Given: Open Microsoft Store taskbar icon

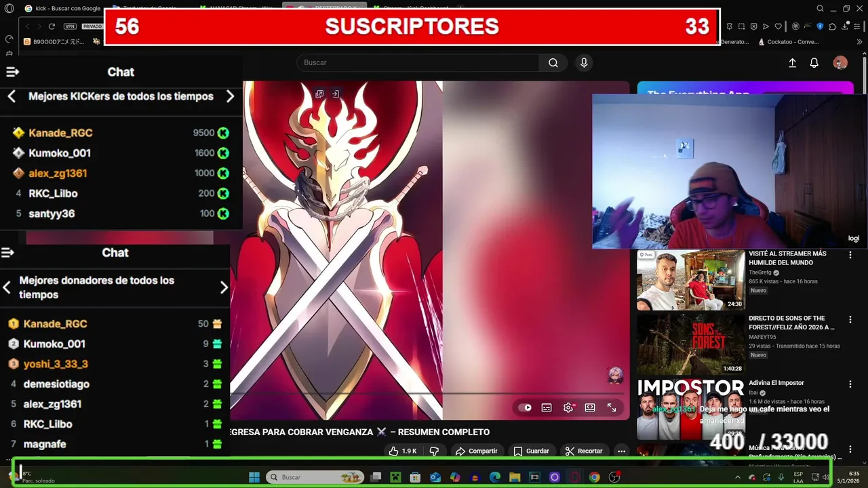Looking at the screenshot, I should coord(416,477).
